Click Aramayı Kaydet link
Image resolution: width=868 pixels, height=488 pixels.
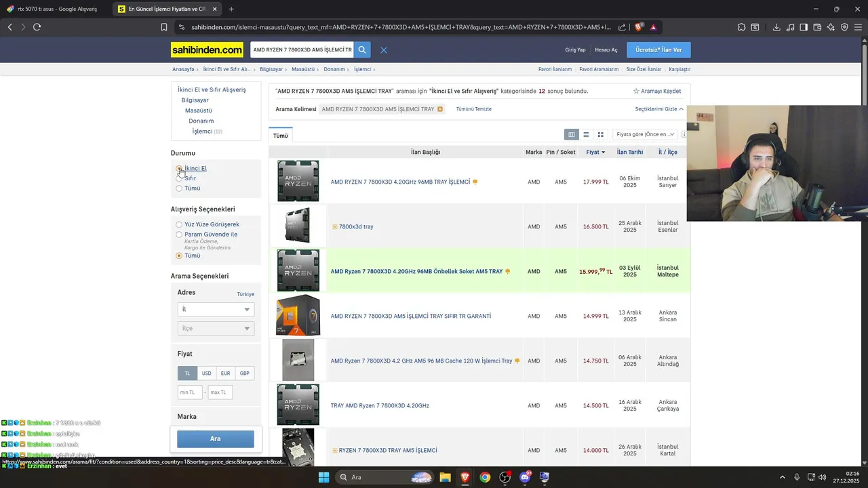(661, 91)
